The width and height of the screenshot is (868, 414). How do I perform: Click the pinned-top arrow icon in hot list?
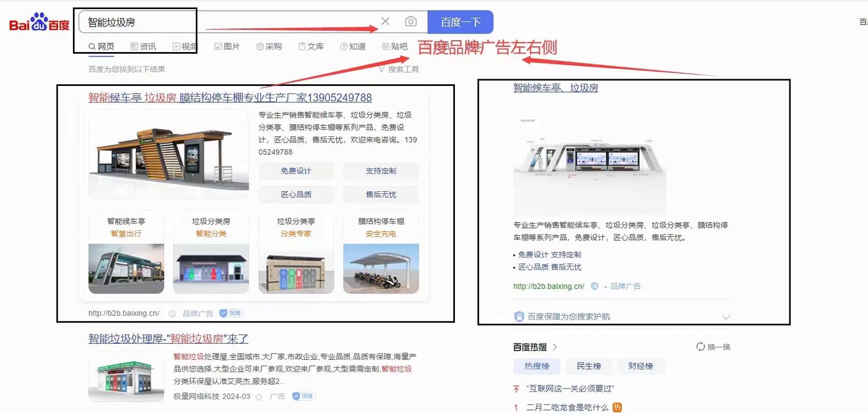pyautogui.click(x=516, y=389)
